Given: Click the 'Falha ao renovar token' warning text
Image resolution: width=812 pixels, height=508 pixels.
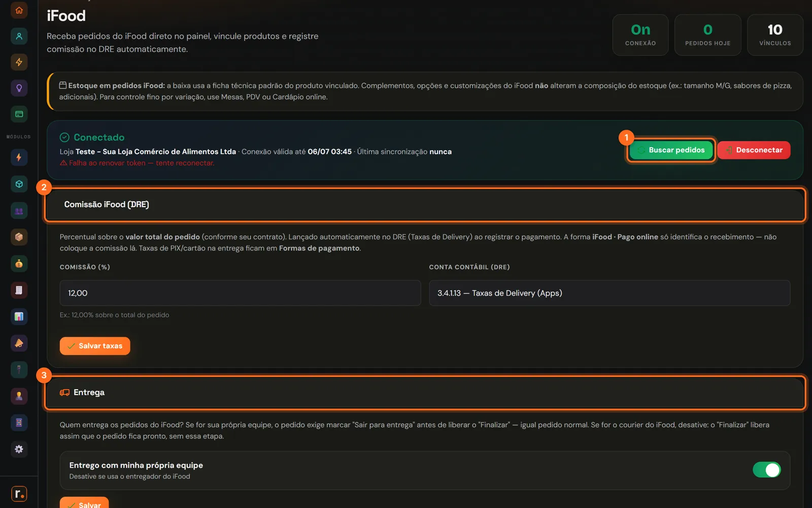Looking at the screenshot, I should (x=137, y=163).
